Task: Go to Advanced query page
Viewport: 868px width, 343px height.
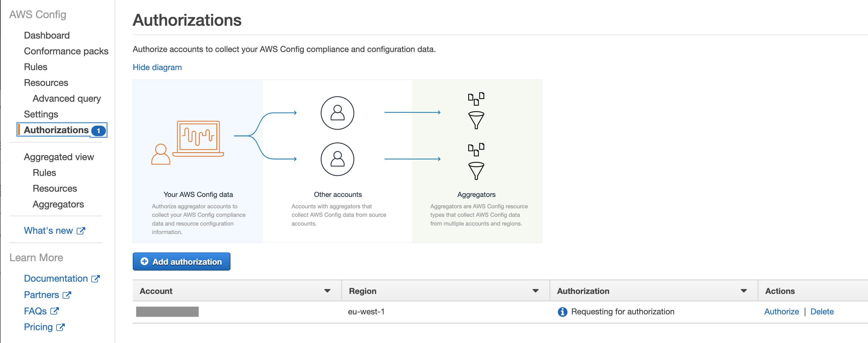Action: (x=67, y=99)
